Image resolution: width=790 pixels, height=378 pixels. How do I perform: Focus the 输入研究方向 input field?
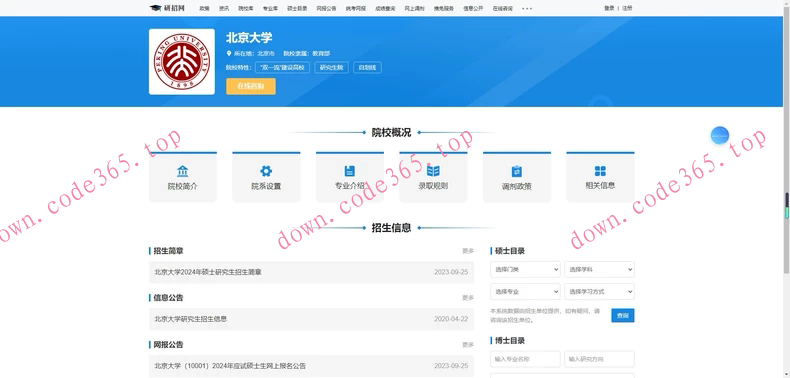pos(599,359)
